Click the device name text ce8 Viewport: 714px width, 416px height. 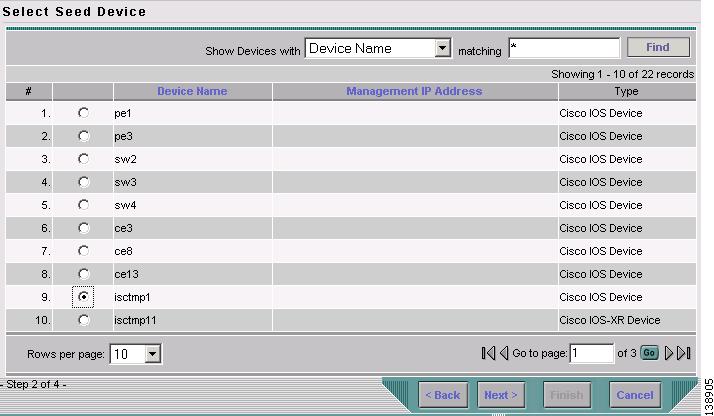[123, 251]
